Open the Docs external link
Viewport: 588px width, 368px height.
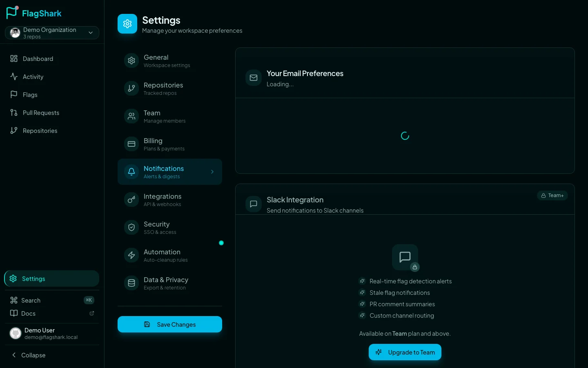[28, 313]
